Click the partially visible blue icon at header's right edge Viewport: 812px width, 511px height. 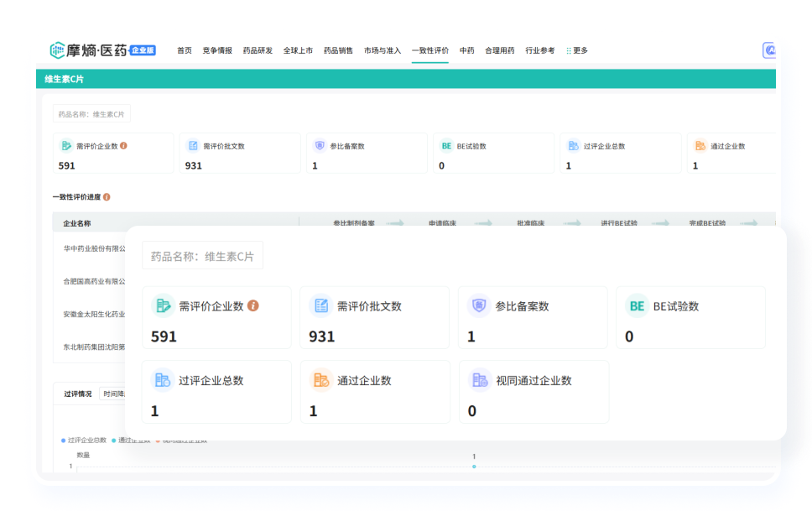(769, 50)
